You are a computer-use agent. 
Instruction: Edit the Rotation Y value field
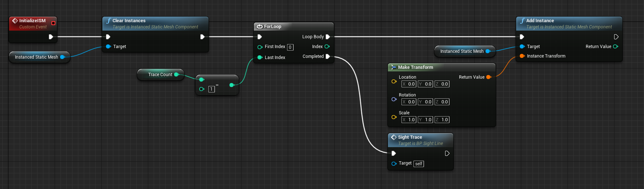pyautogui.click(x=425, y=102)
